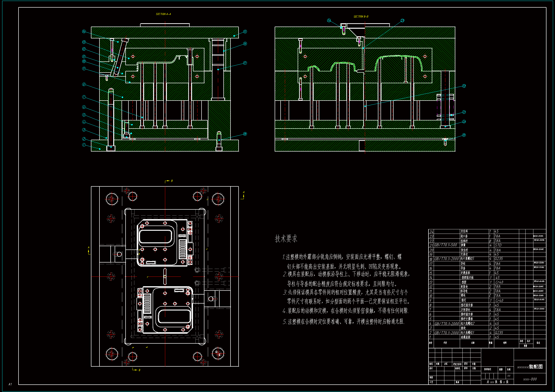
Task: Select balloon 1 at bottom-left of Section A-A
Action: click(x=84, y=145)
